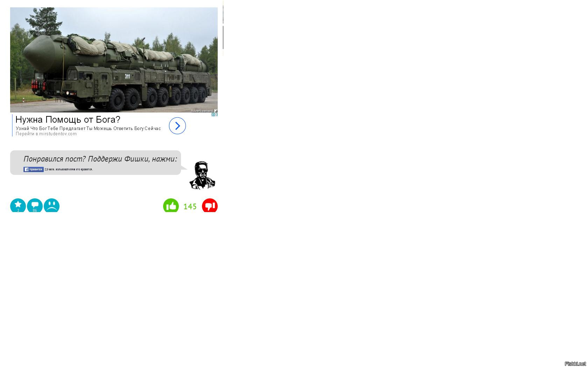Downvote post with red thumbs-down
Screen dimensions: 588x368
point(210,206)
